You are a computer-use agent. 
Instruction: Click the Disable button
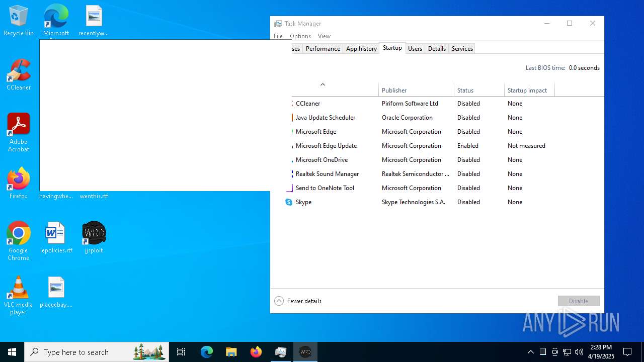(579, 301)
